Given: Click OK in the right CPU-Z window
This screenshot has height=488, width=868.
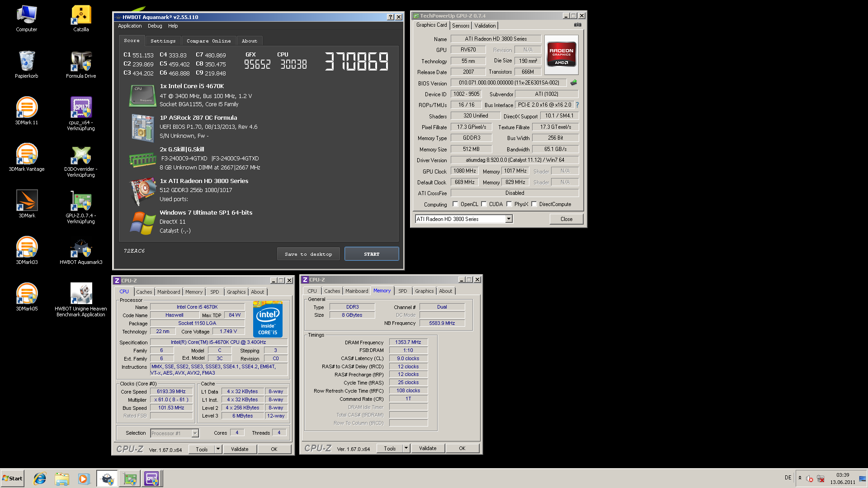Looking at the screenshot, I should (462, 448).
